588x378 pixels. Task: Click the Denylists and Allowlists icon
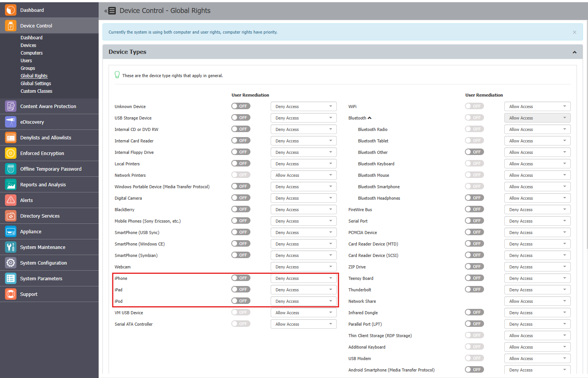point(11,137)
